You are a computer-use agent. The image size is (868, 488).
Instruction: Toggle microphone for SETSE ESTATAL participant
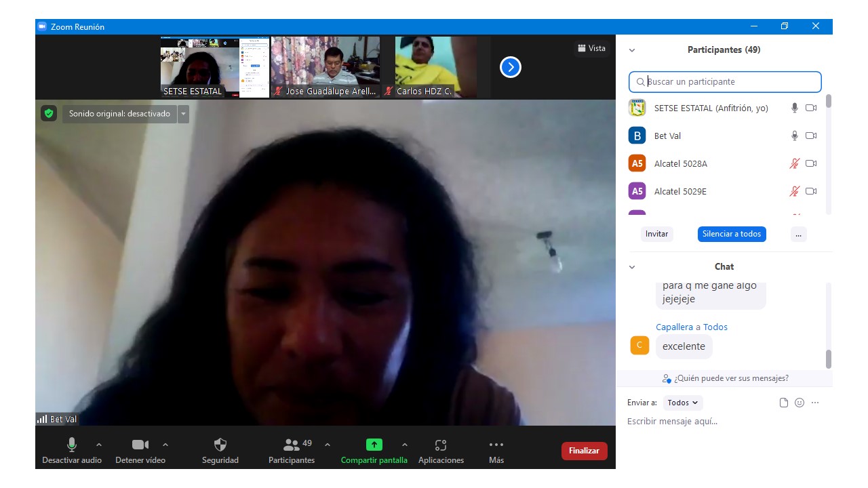tap(795, 108)
